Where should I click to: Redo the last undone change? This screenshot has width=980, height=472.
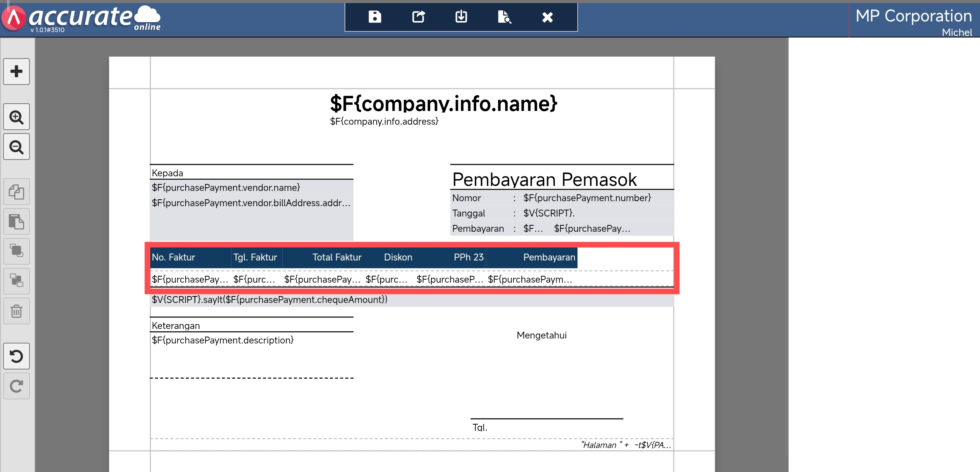(16, 386)
